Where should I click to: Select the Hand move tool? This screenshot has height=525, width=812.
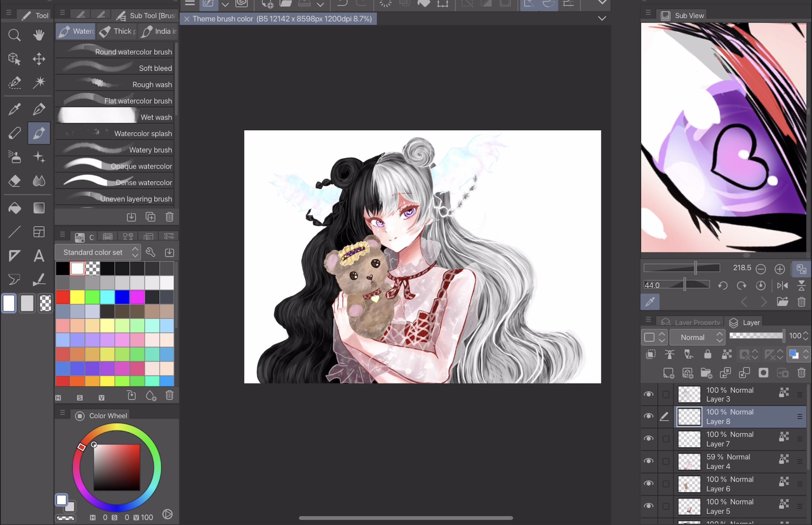tap(39, 35)
